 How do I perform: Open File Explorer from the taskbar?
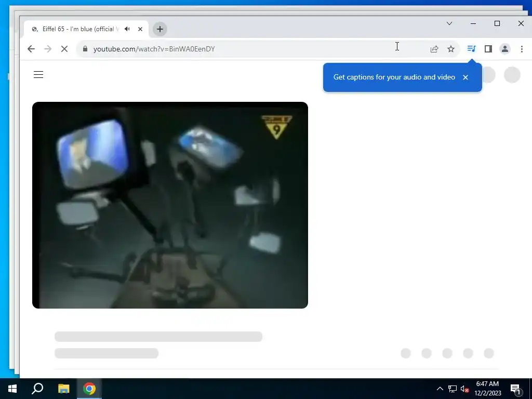(x=63, y=389)
